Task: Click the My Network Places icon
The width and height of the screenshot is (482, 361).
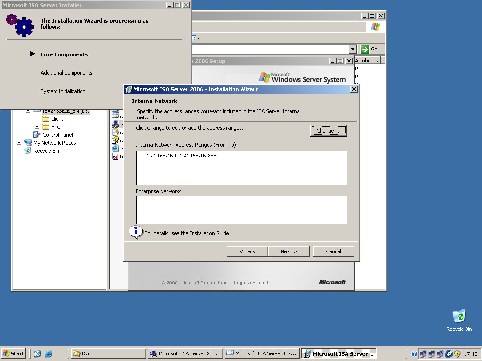Action: pyautogui.click(x=28, y=143)
